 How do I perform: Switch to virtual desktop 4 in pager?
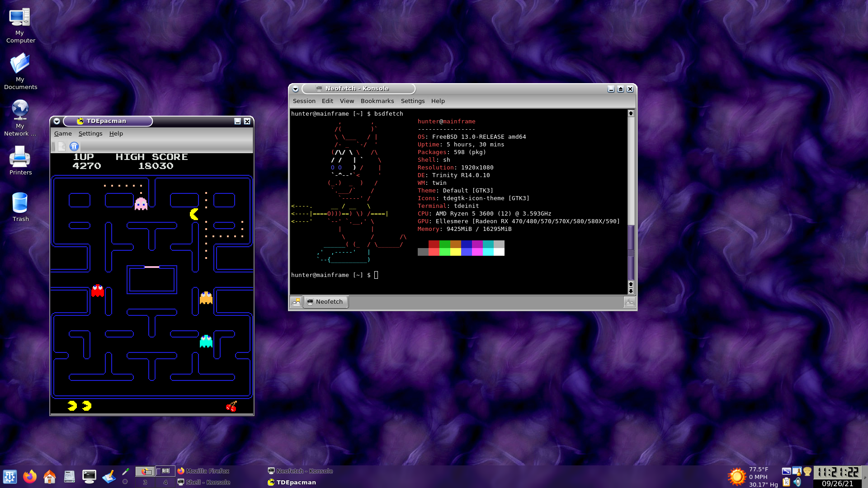165,483
